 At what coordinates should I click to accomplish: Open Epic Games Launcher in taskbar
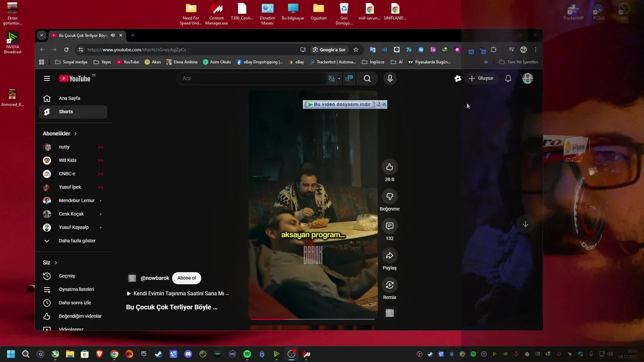pos(144,354)
